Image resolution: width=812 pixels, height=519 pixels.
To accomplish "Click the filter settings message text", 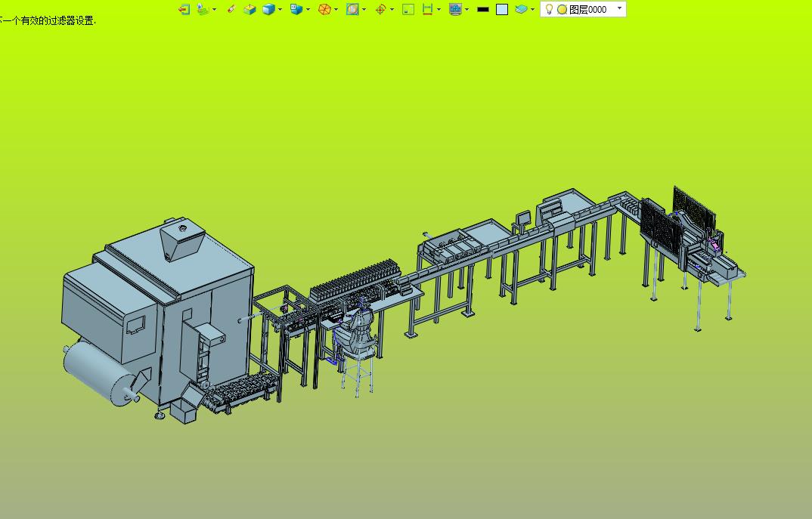I will [x=48, y=20].
